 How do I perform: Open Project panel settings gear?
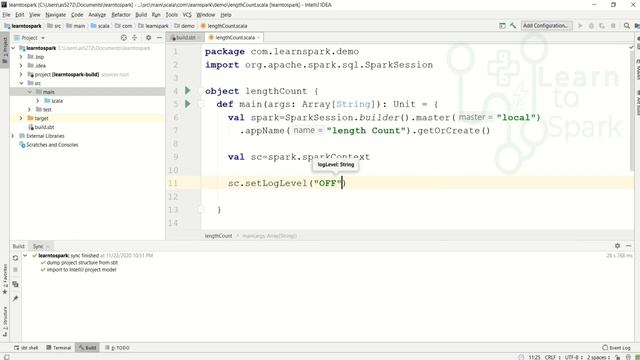pyautogui.click(x=148, y=38)
